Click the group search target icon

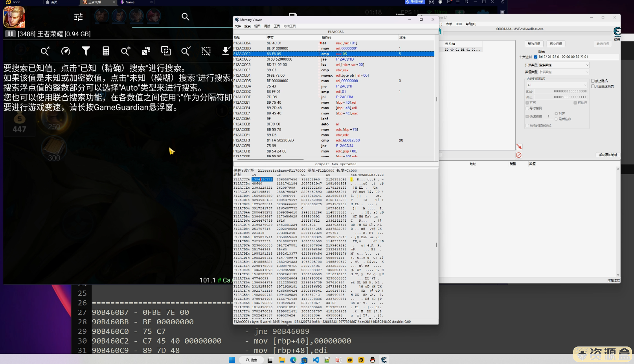tap(166, 51)
